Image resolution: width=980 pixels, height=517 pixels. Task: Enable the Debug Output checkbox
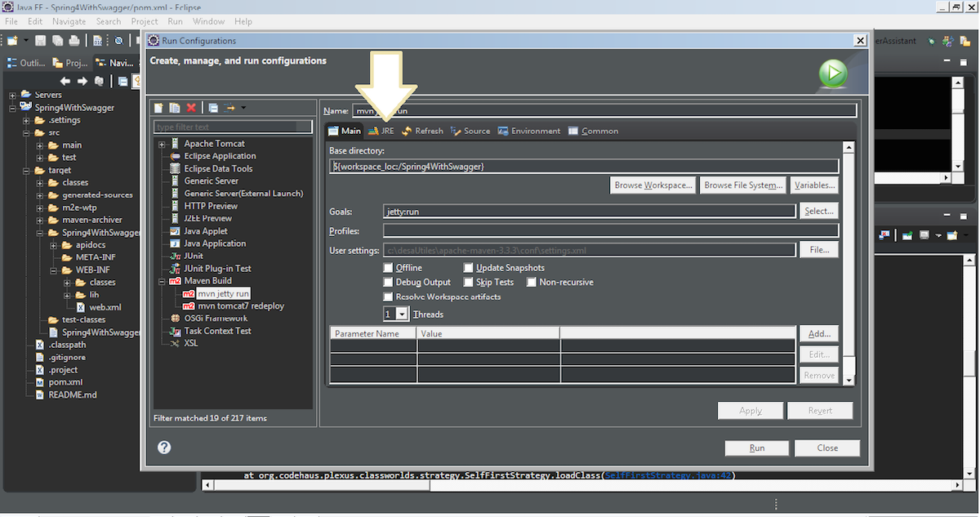click(389, 282)
